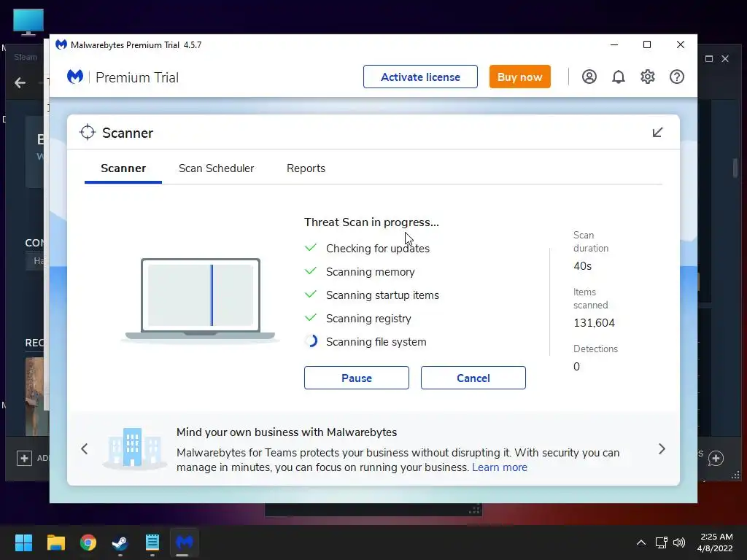Image resolution: width=747 pixels, height=560 pixels.
Task: Open the volume tray icon
Action: pyautogui.click(x=679, y=542)
